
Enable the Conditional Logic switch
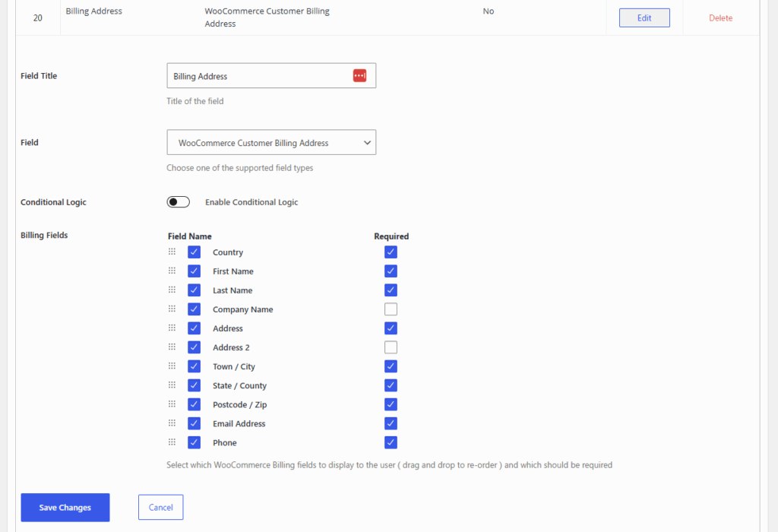[x=178, y=202]
